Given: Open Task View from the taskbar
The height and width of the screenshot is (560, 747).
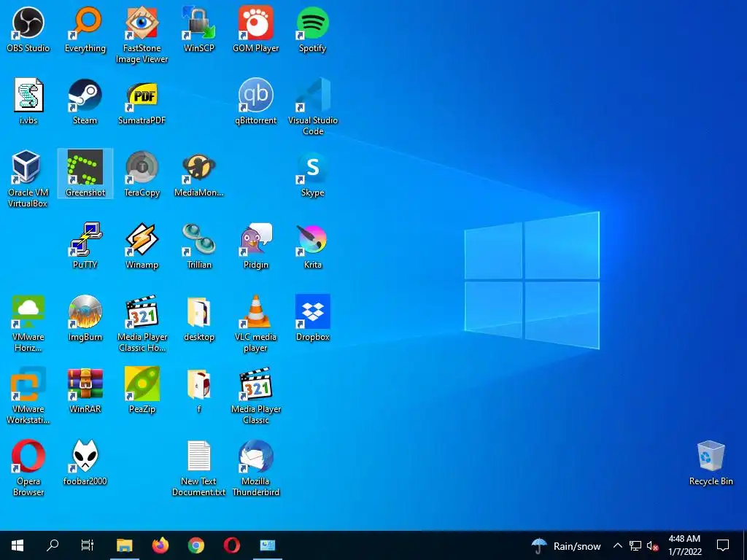Looking at the screenshot, I should pyautogui.click(x=88, y=545).
